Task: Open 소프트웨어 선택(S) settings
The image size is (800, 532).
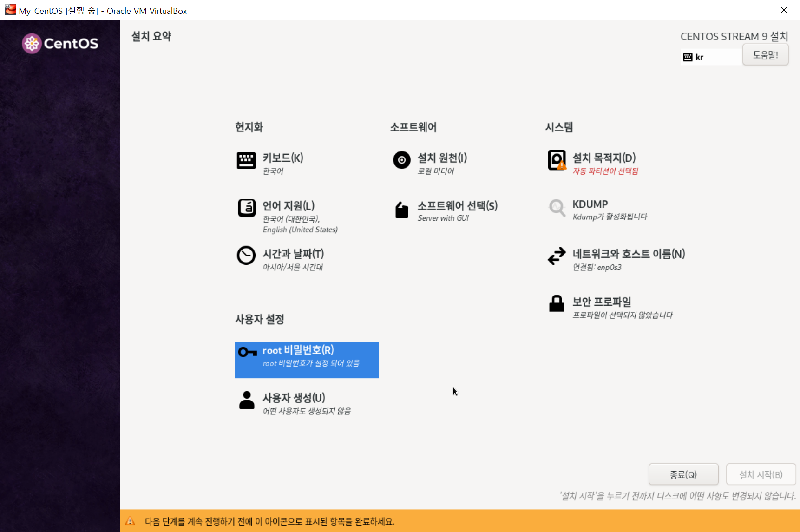Action: click(x=458, y=206)
